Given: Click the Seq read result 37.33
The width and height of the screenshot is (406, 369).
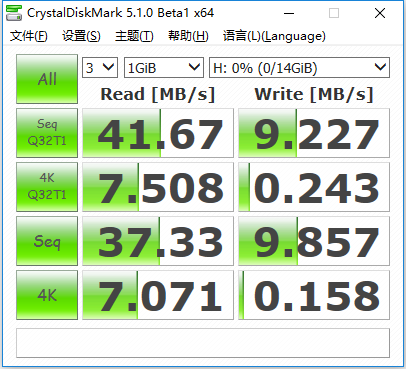Looking at the screenshot, I should pos(158,241).
